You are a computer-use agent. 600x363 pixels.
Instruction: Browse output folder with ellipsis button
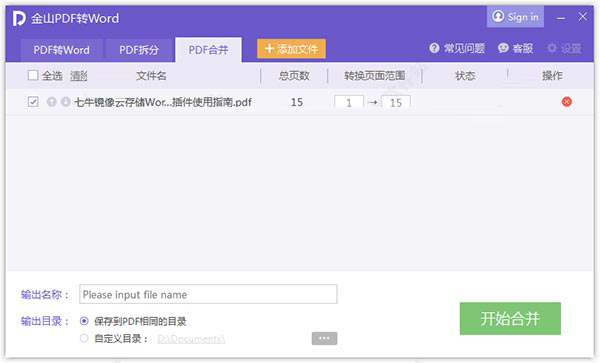pyautogui.click(x=324, y=338)
